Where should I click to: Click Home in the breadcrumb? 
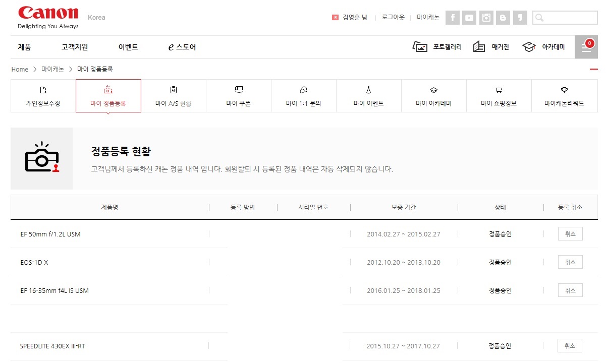pos(20,69)
